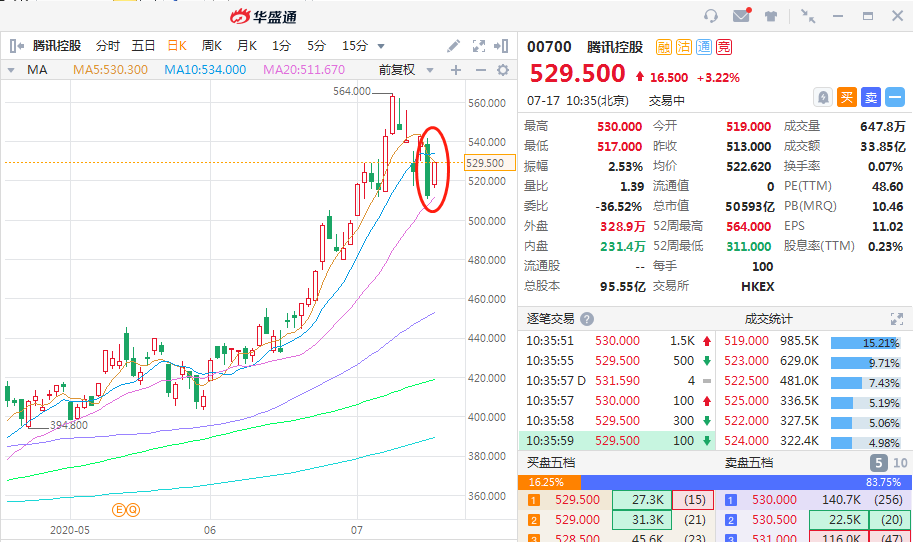Click the Q event marker on chart
Image resolution: width=913 pixels, height=542 pixels.
pos(133,510)
